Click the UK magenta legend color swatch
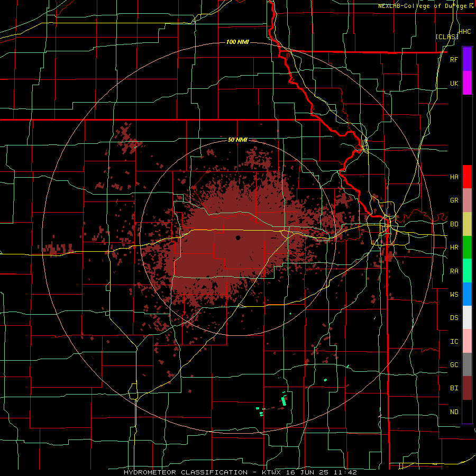The width and height of the screenshot is (476, 476). point(467,83)
